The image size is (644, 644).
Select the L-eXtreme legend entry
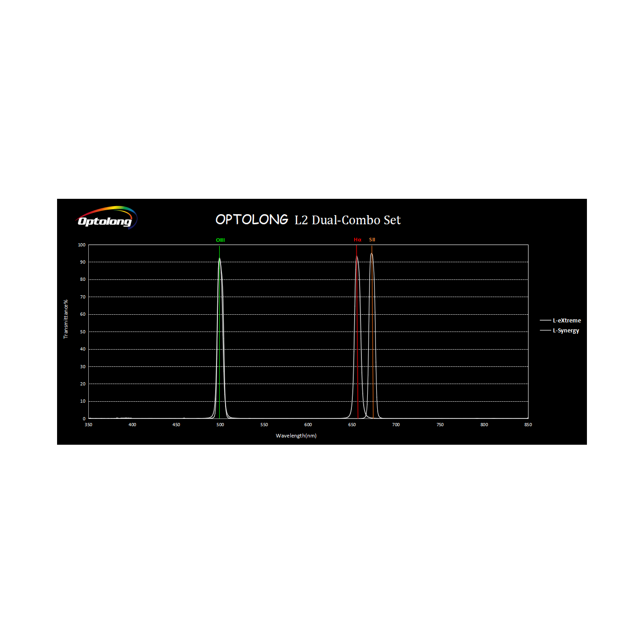pyautogui.click(x=567, y=321)
